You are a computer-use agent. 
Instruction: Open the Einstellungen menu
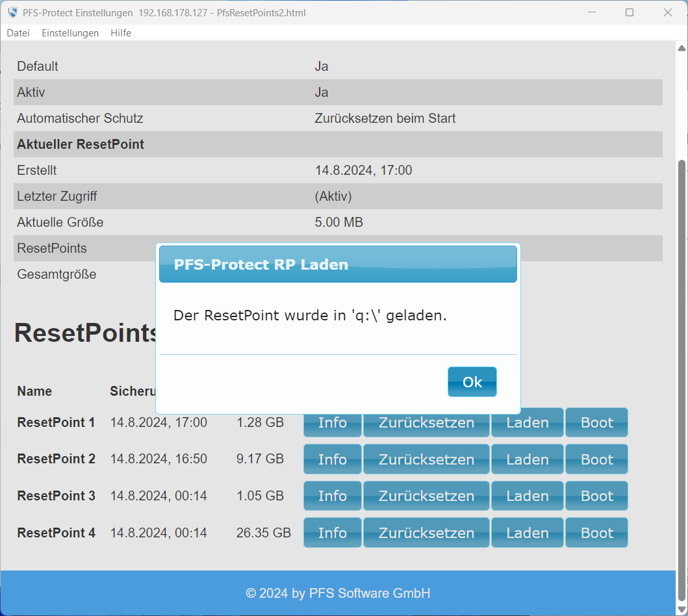(x=70, y=33)
